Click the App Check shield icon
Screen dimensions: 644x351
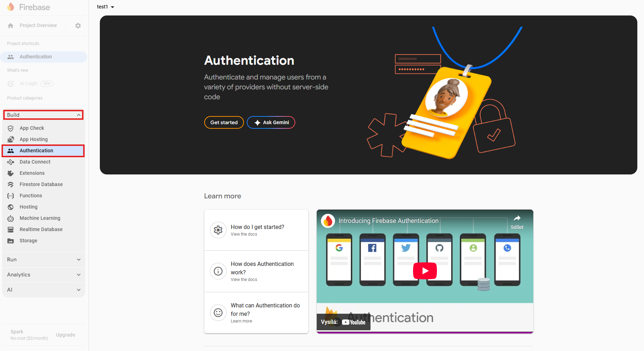click(x=11, y=128)
